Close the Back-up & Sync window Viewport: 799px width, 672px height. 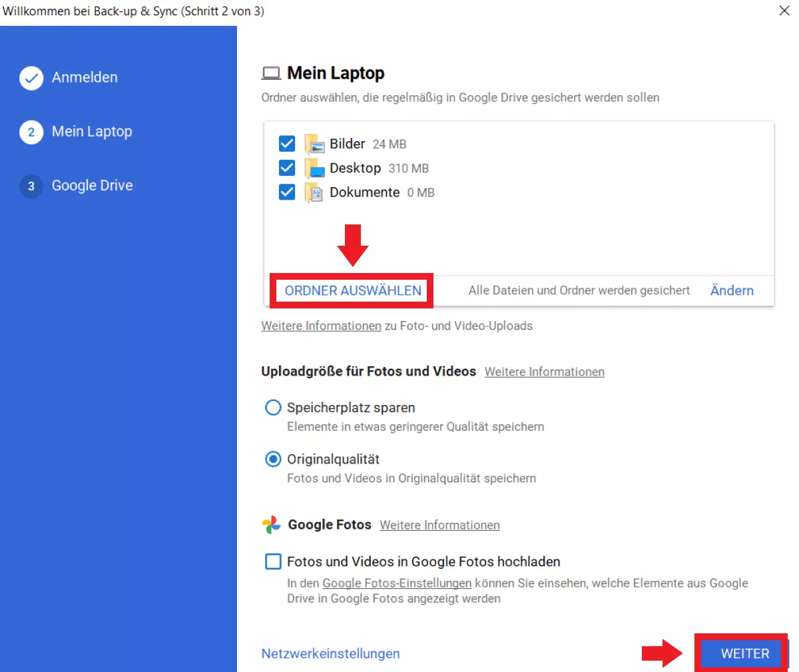[x=784, y=11]
